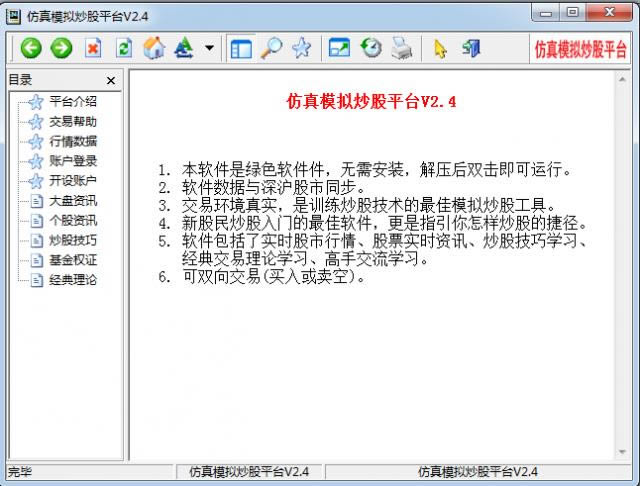Open the dropdown arrow beside the font icon
Screen dimensions: 640x486
[x=209, y=47]
